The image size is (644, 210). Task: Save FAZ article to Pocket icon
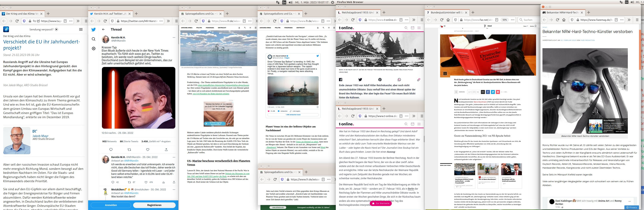pos(498,92)
